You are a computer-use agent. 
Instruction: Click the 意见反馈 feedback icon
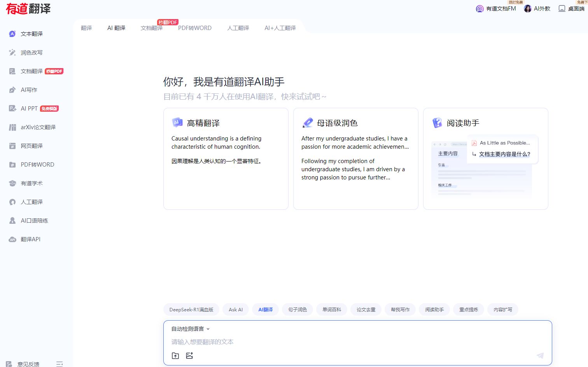coord(9,364)
